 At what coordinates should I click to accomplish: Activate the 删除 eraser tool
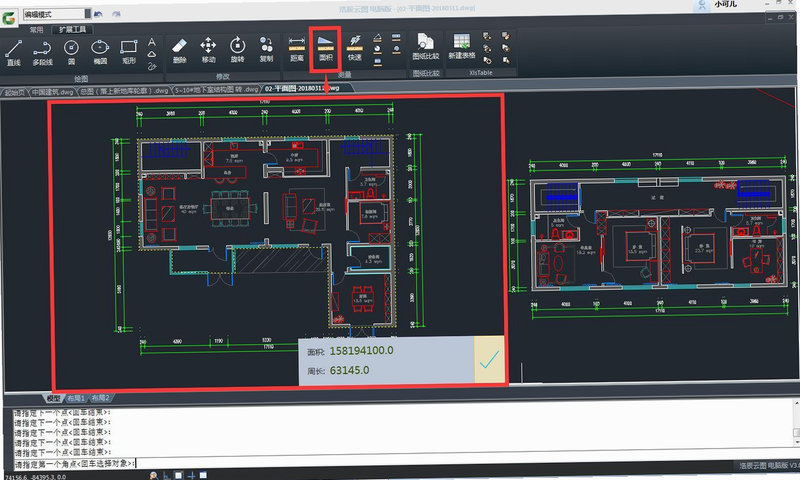click(180, 51)
